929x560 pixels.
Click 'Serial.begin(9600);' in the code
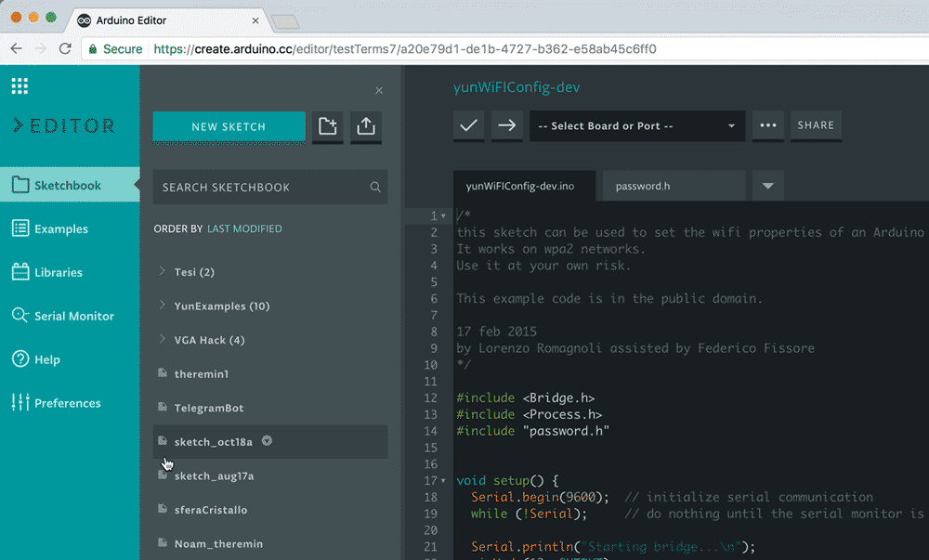pyautogui.click(x=541, y=497)
